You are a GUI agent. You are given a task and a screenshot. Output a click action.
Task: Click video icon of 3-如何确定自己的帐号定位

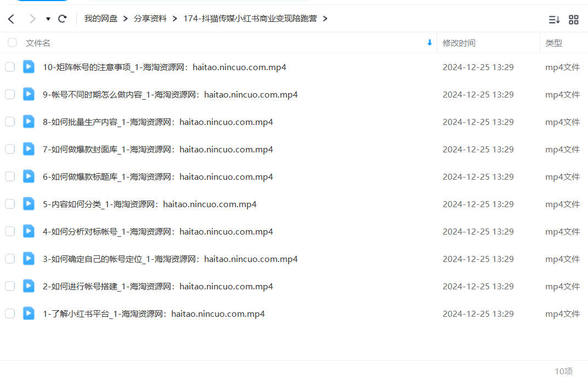pos(29,258)
